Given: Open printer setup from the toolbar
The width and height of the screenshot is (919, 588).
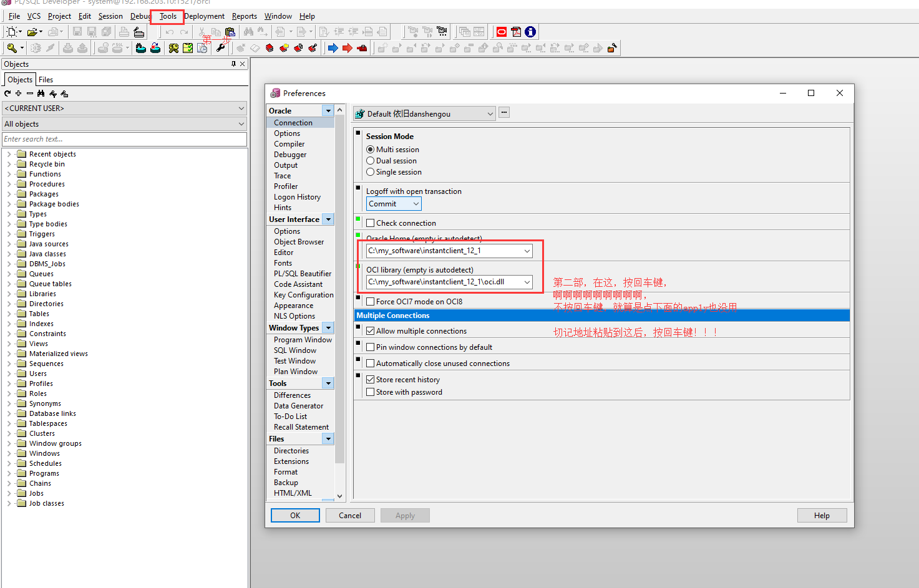Looking at the screenshot, I should (x=139, y=32).
